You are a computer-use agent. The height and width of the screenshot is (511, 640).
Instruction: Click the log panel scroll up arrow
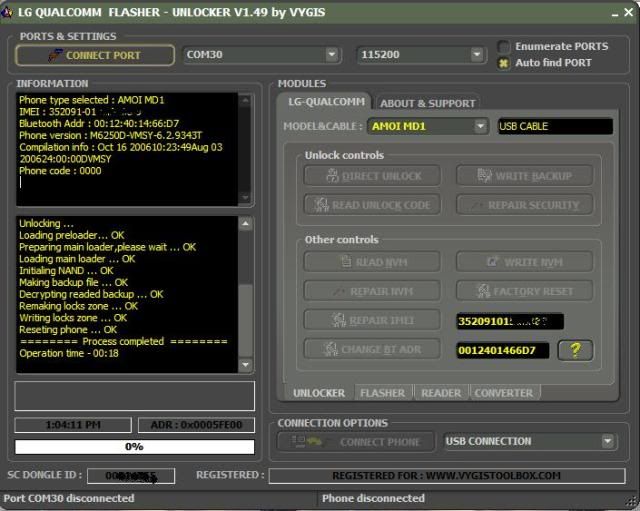click(x=245, y=224)
